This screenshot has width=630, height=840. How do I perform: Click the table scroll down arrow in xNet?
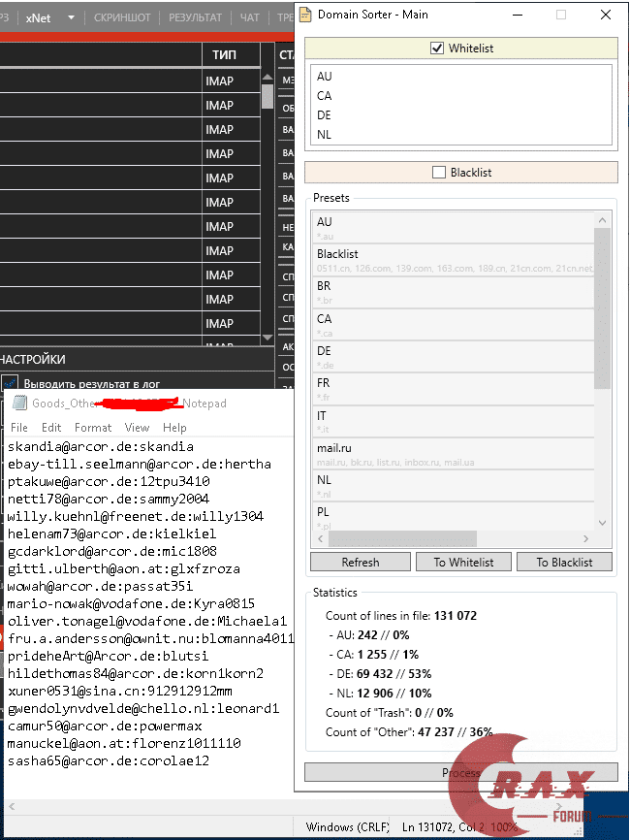[268, 338]
